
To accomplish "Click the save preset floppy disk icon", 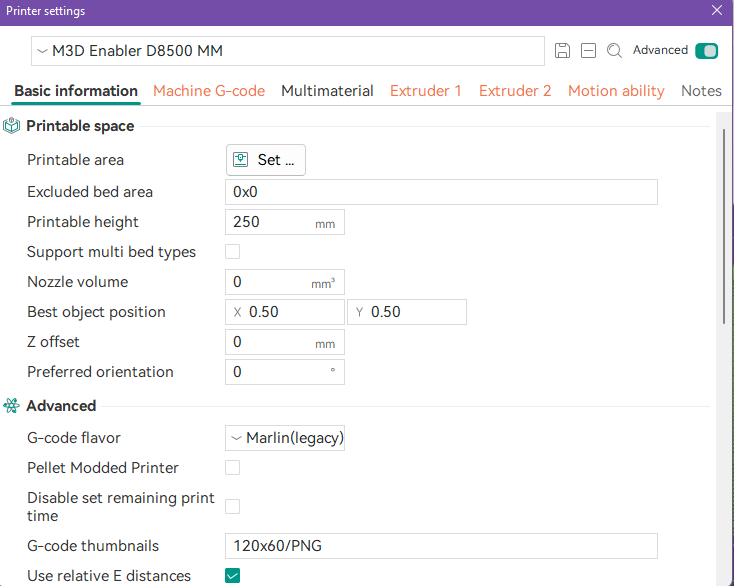I will click(x=562, y=51).
